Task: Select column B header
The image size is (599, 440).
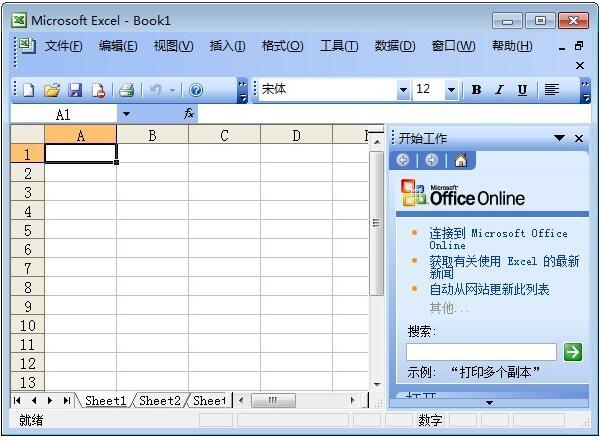Action: 152,135
